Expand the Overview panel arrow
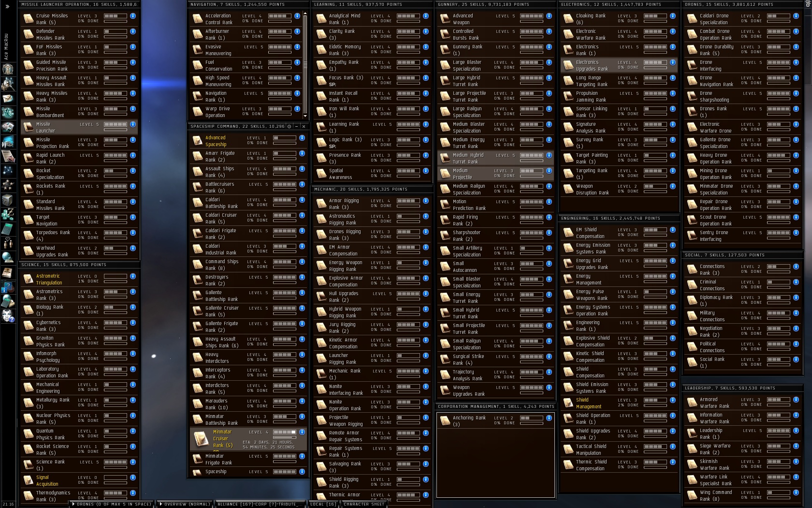This screenshot has width=812, height=508. pos(161,504)
